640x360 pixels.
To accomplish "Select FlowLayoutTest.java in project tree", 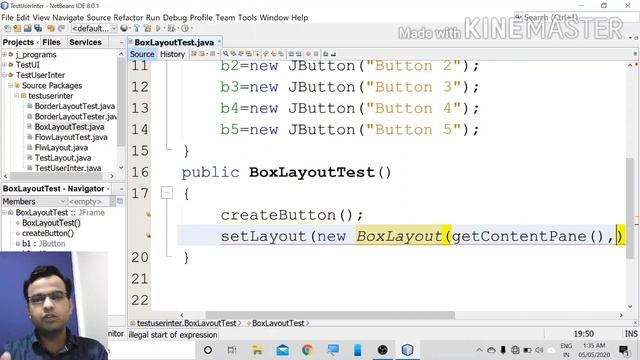I will coord(71,137).
